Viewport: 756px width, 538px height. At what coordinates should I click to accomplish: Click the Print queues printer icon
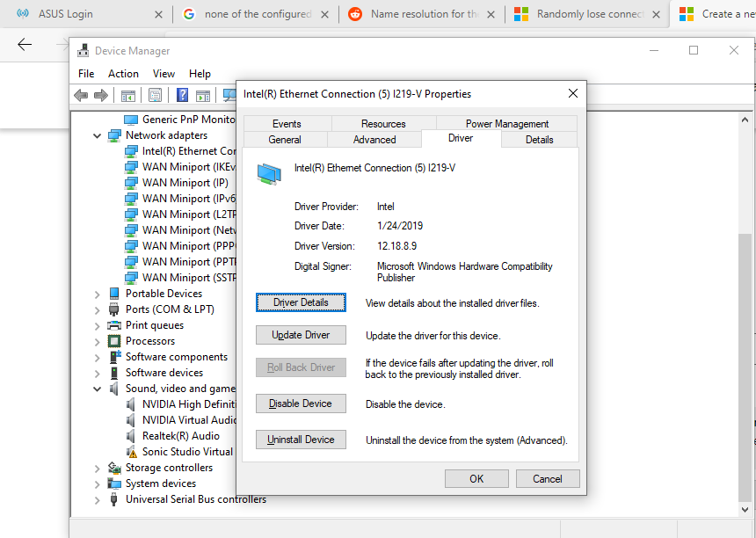(x=114, y=325)
